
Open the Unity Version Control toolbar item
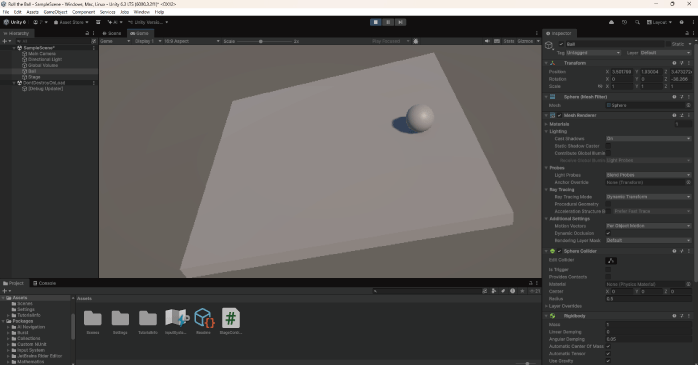[148, 22]
